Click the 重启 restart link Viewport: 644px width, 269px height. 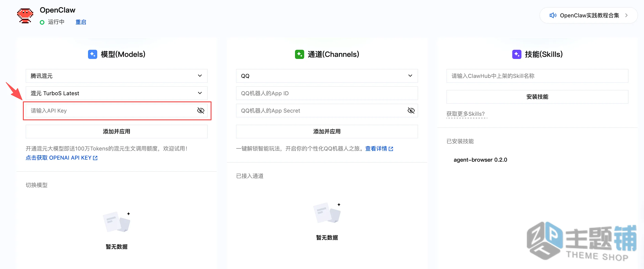pos(81,22)
